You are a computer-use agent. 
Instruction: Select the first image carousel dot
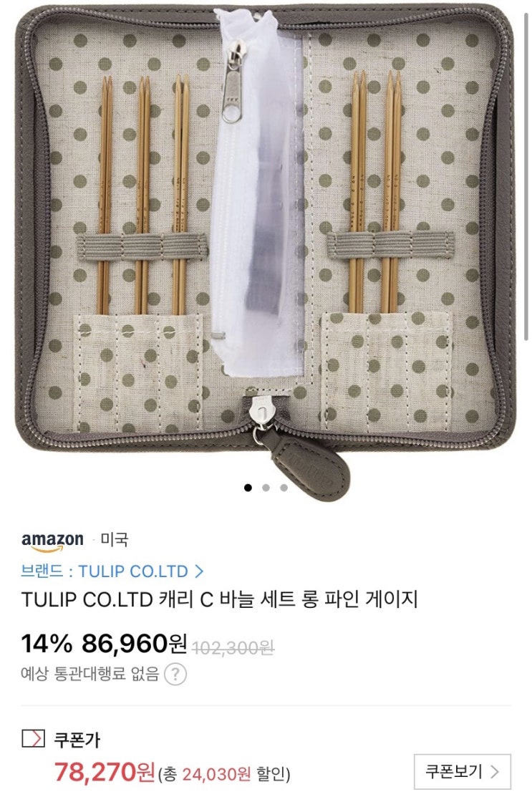248,488
